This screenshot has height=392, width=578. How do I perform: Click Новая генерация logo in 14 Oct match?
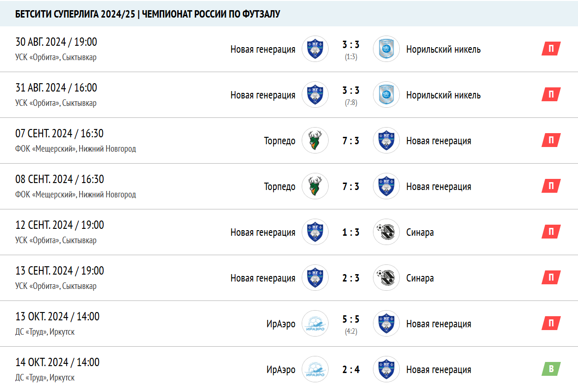tap(386, 369)
